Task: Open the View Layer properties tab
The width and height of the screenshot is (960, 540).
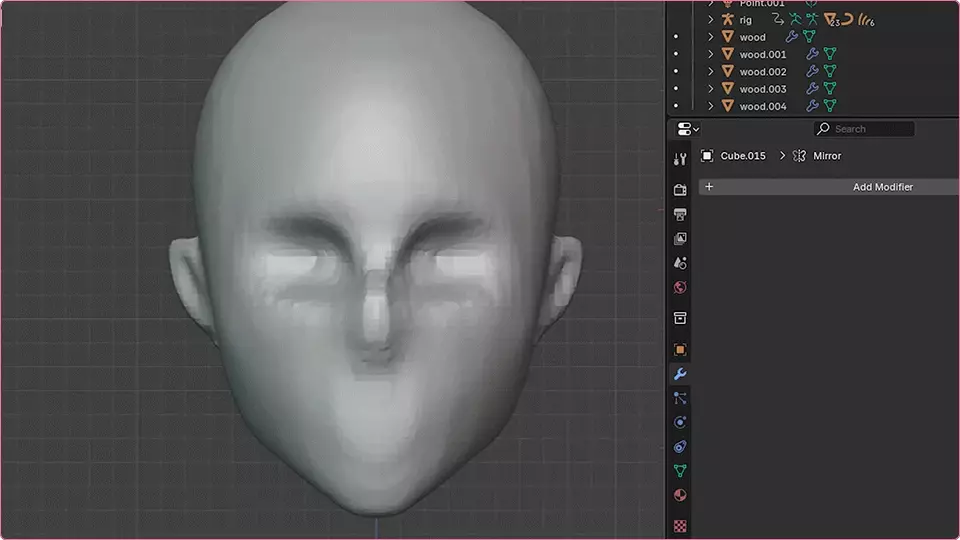Action: pos(680,239)
